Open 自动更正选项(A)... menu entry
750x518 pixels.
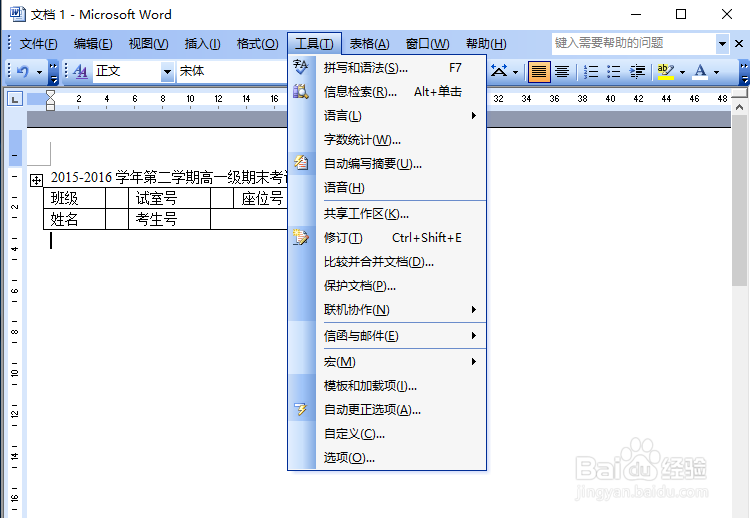tap(387, 409)
